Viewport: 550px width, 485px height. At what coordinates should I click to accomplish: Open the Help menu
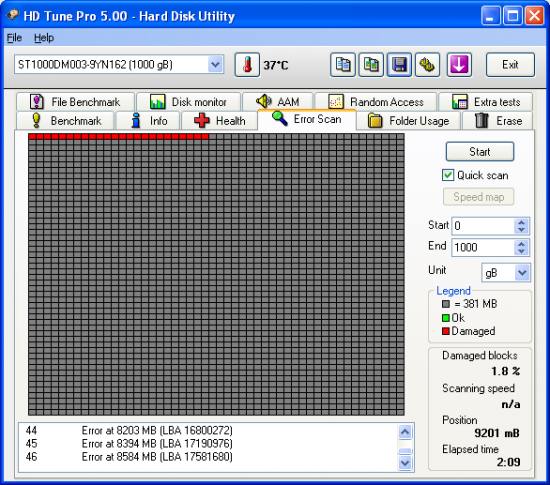point(44,38)
